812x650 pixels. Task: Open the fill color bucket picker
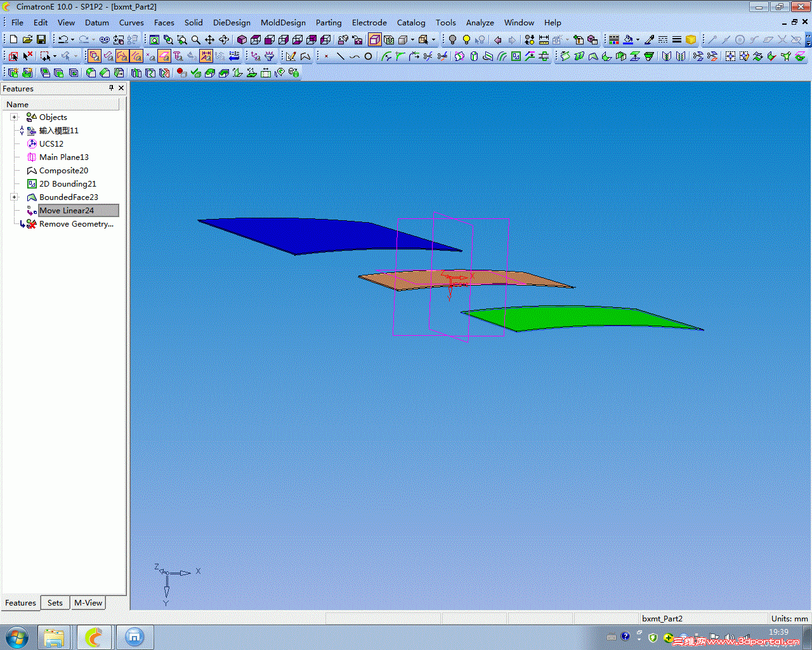click(x=628, y=39)
